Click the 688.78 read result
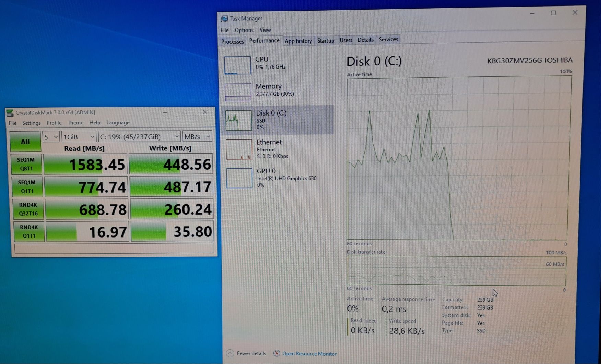Screen dimensions: 601x364 click(87, 209)
